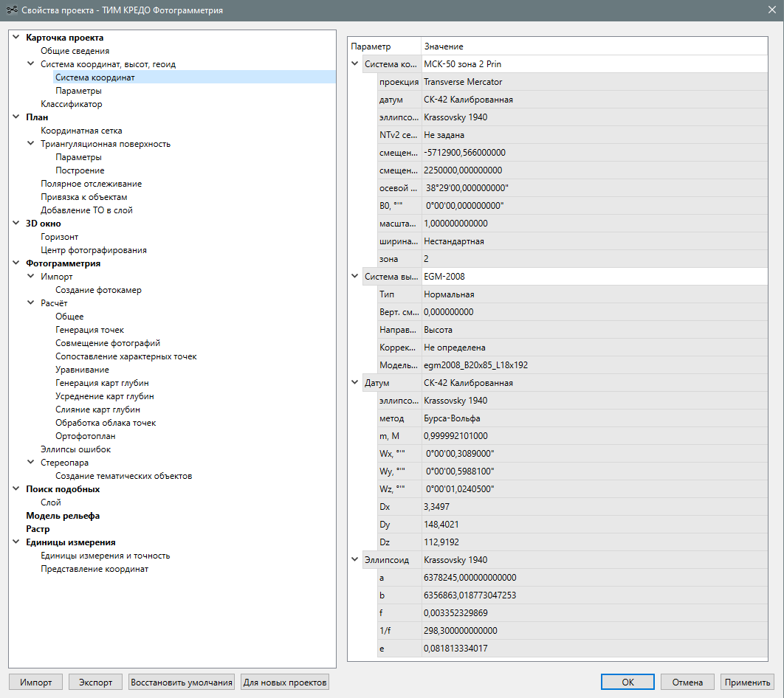This screenshot has width=784, height=698.
Task: Select Усреднение карт глубин
Action: [105, 396]
